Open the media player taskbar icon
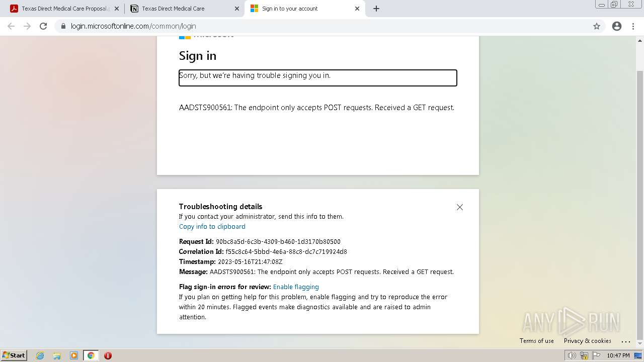The width and height of the screenshot is (644, 362). [74, 355]
